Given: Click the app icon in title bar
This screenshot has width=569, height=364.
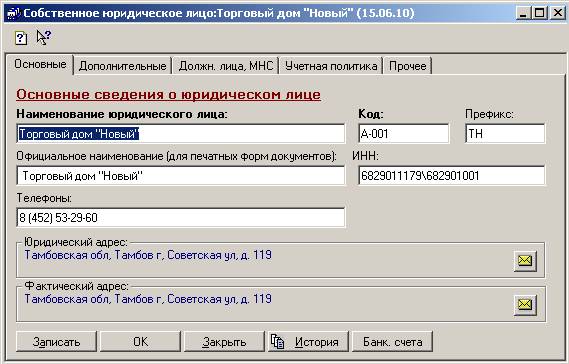Looking at the screenshot, I should click(13, 14).
